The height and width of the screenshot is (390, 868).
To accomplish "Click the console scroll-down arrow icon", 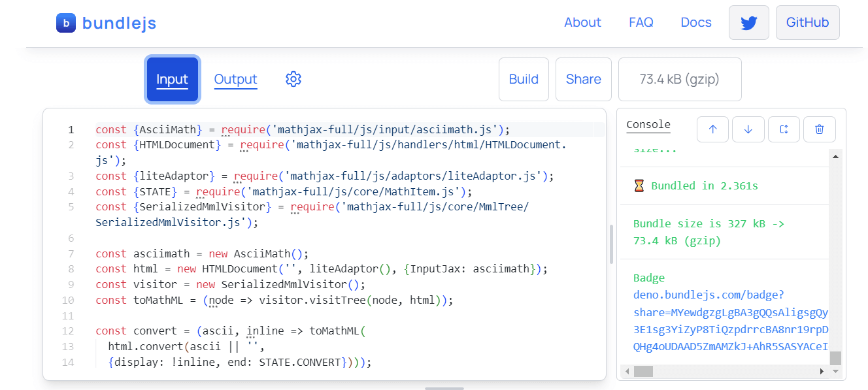I will point(748,129).
